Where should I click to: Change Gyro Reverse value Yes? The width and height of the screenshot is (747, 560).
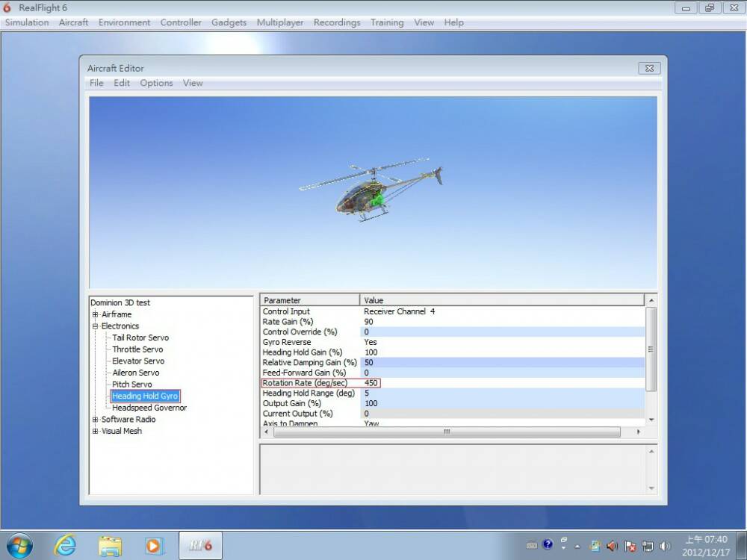pyautogui.click(x=502, y=342)
